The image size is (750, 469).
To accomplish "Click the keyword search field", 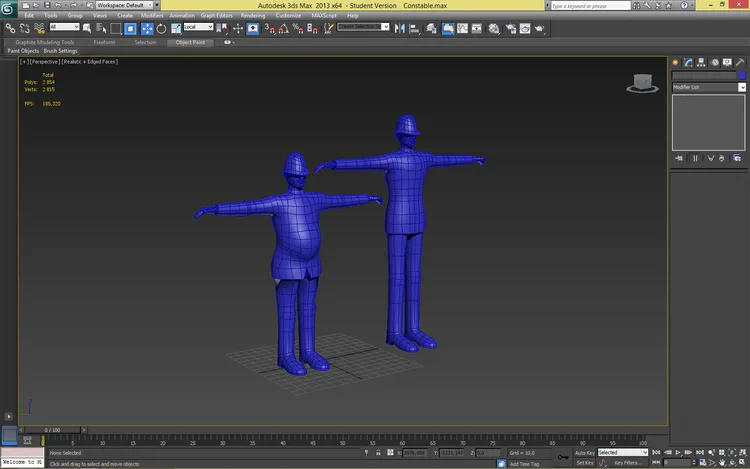I will (x=590, y=6).
